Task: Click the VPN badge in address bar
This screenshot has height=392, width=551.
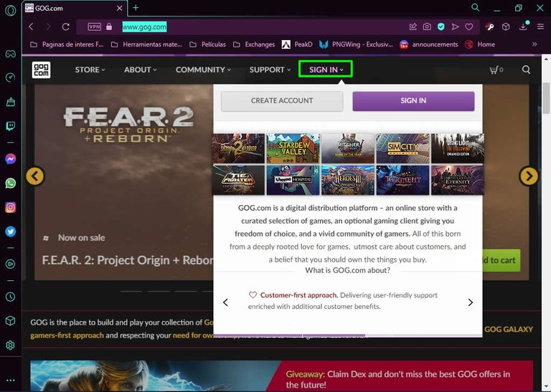Action: (x=94, y=27)
